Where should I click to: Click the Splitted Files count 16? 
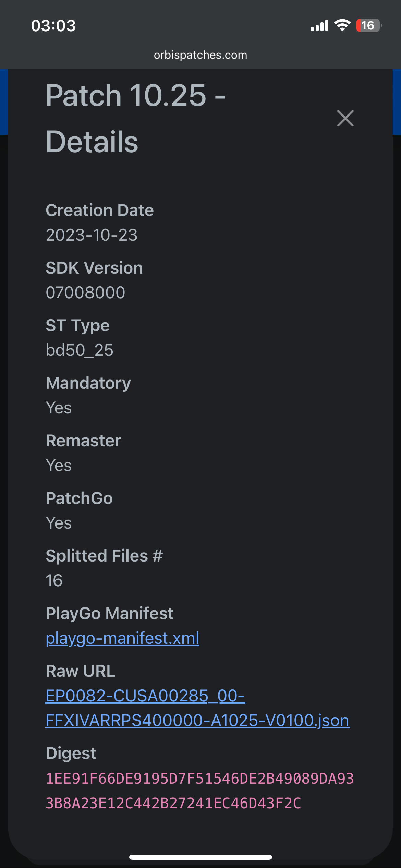[54, 581]
